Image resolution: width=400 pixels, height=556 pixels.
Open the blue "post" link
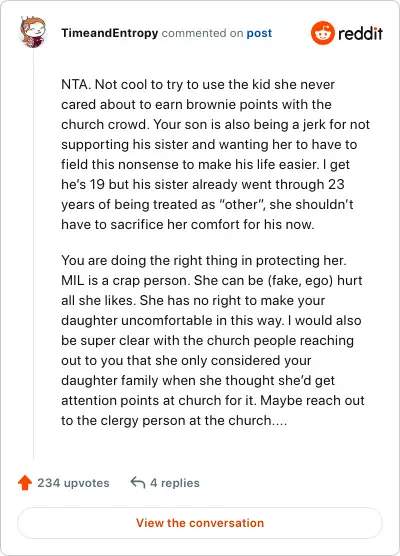pyautogui.click(x=259, y=33)
